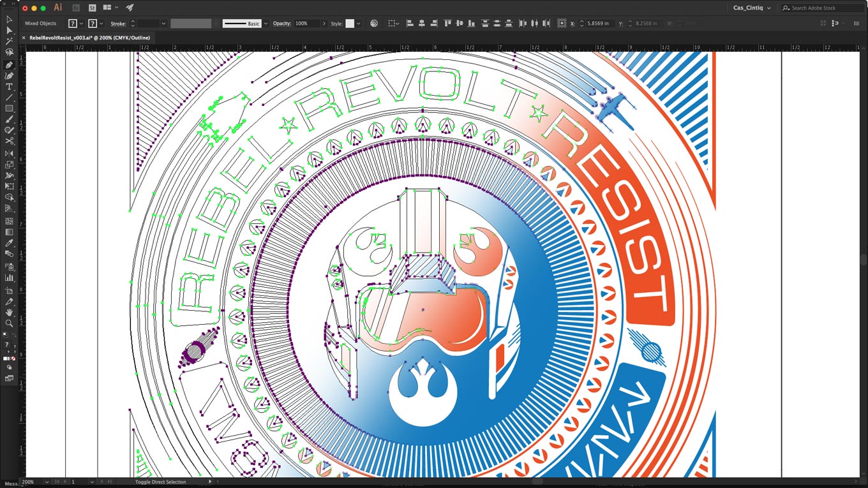Open the Basic brush definition dropdown
The height and width of the screenshot is (488, 868).
point(266,24)
